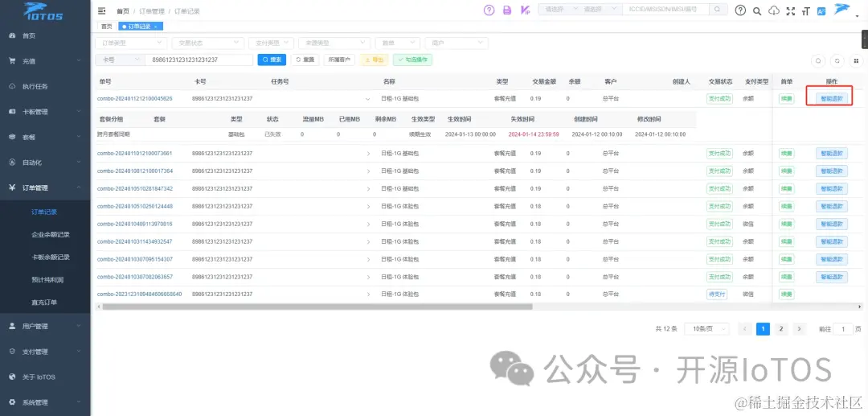Click the black magnifier search icon in header
Viewport: 868px width, 416px height.
(757, 10)
